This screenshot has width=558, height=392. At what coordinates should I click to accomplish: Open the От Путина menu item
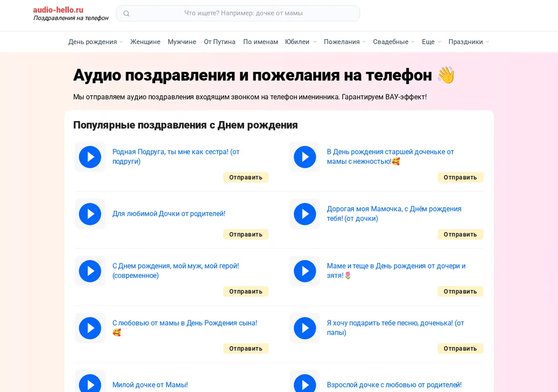219,42
